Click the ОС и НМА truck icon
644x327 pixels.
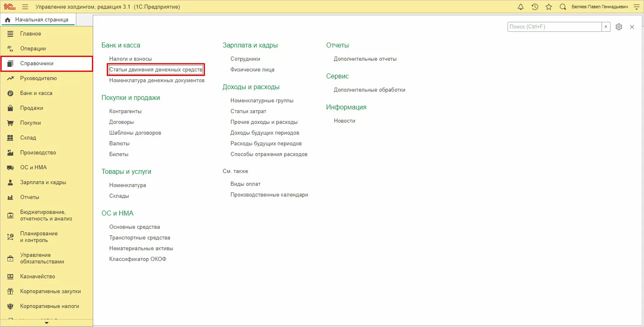click(x=11, y=168)
